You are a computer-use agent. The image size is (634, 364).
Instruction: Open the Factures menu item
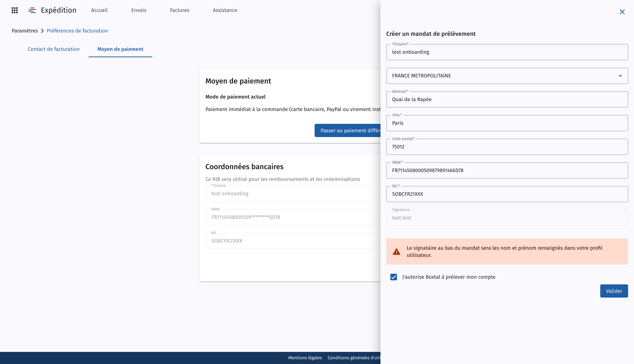(179, 10)
